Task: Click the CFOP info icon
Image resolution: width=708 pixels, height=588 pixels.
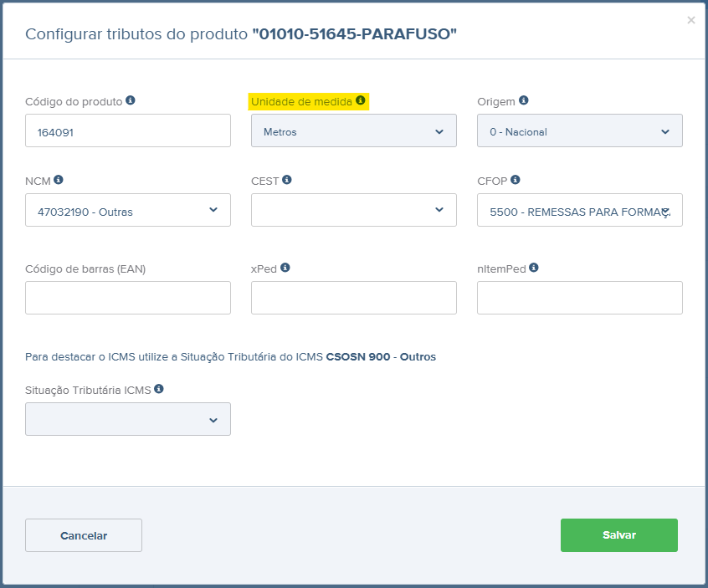Action: 516,180
